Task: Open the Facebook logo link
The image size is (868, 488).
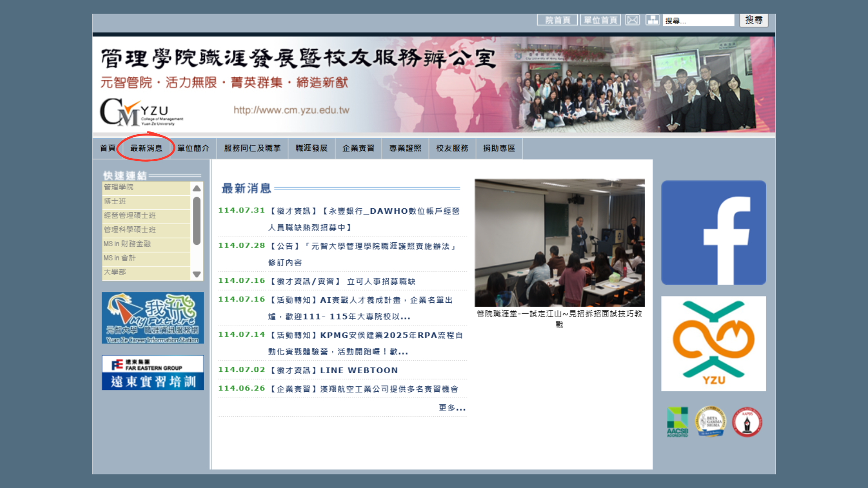Action: (x=713, y=233)
